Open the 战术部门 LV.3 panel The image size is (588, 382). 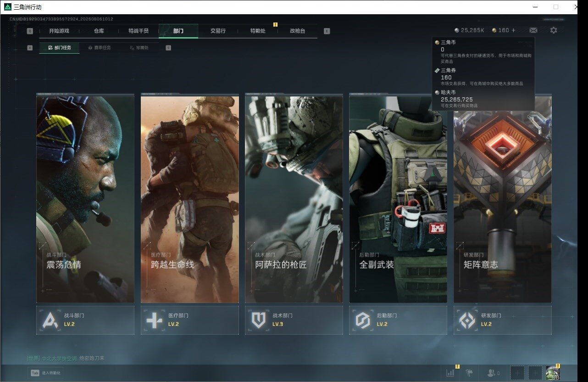(294, 320)
